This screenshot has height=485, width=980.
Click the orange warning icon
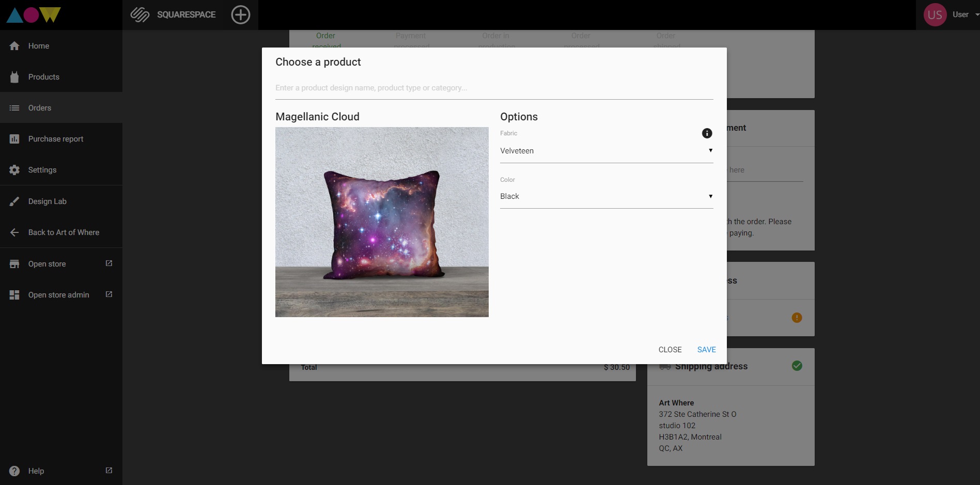click(797, 318)
